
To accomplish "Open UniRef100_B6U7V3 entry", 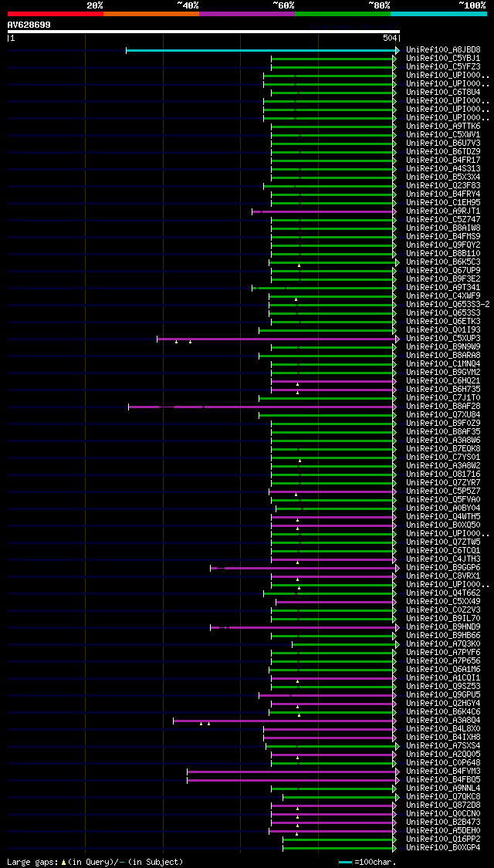I will tap(443, 144).
